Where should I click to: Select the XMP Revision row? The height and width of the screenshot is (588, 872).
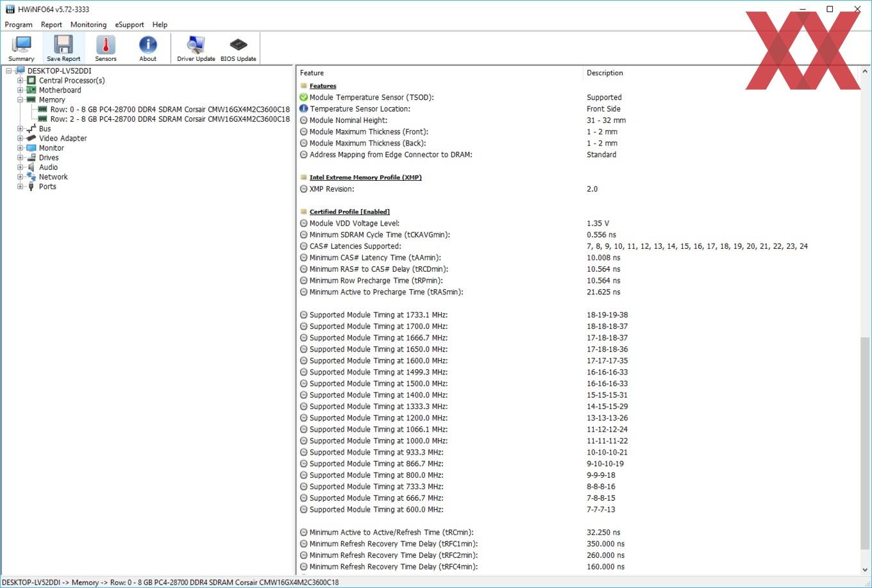pos(578,189)
